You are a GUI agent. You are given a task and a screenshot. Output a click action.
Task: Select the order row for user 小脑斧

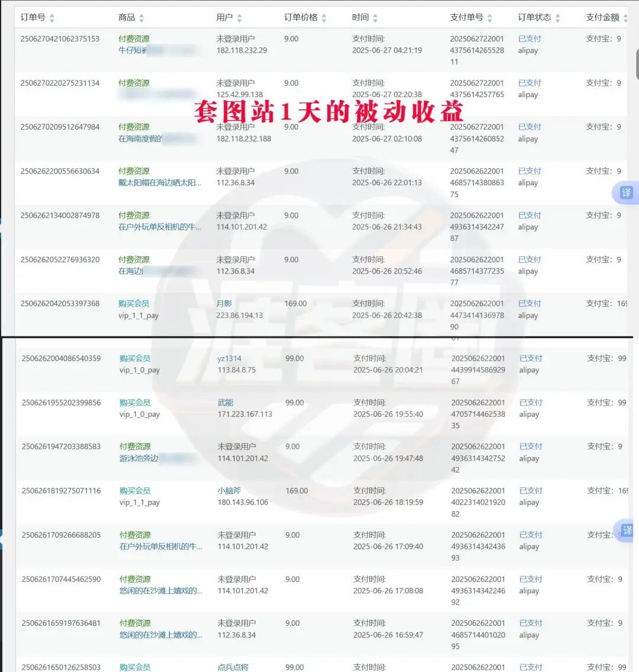click(x=319, y=496)
